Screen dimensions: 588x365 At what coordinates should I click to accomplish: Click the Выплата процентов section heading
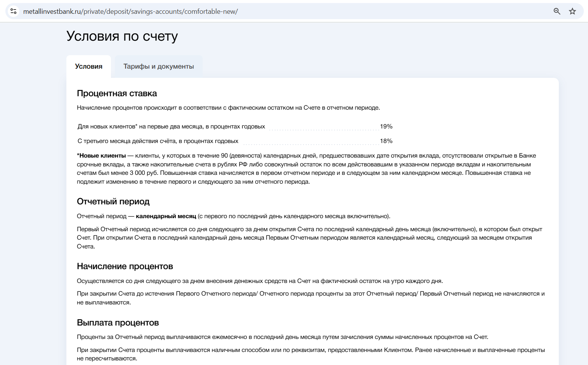click(x=118, y=323)
